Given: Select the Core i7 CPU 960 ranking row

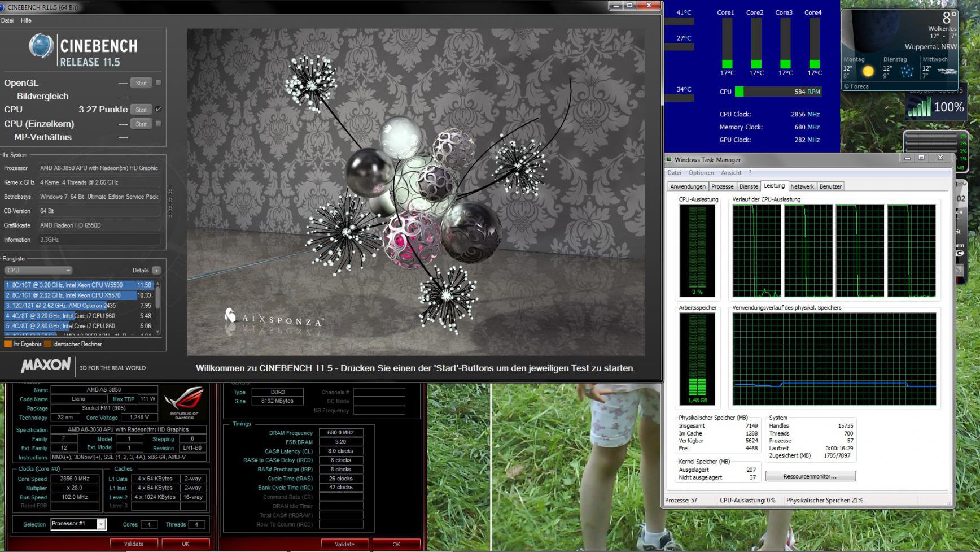Looking at the screenshot, I should (x=78, y=316).
